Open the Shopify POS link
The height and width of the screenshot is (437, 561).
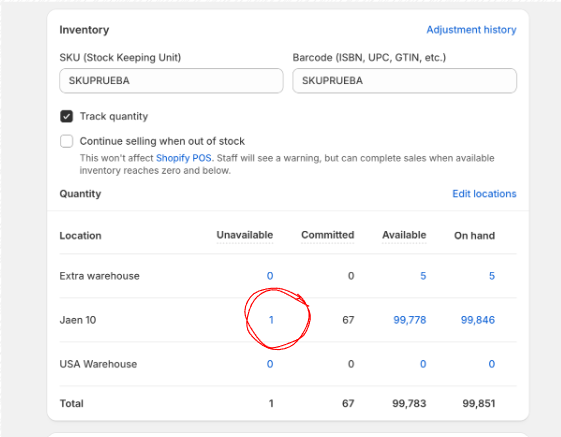click(x=184, y=158)
